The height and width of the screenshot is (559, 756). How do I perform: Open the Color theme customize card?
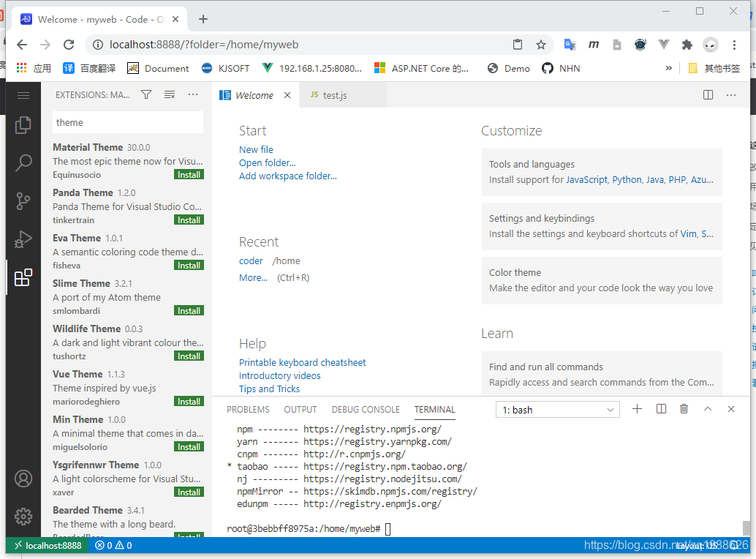click(602, 280)
